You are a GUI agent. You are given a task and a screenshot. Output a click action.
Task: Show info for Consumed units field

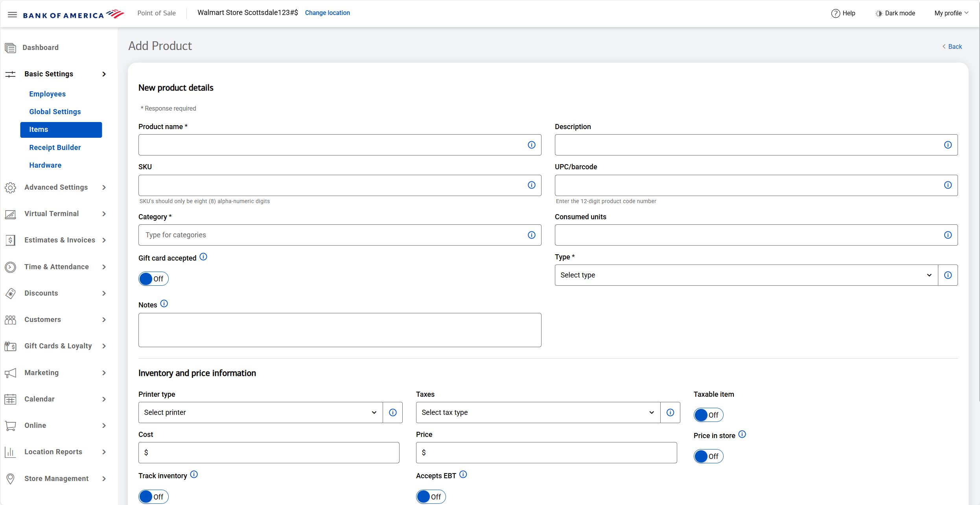tap(948, 235)
